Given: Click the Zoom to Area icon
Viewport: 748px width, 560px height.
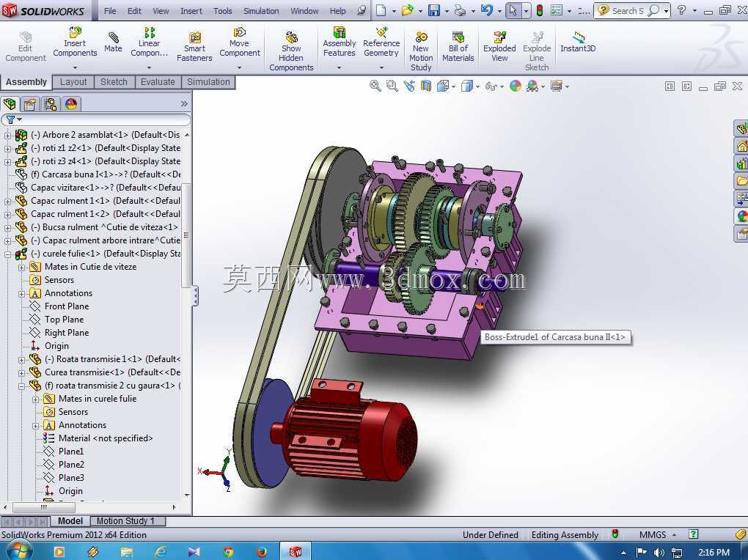Looking at the screenshot, I should pyautogui.click(x=392, y=86).
